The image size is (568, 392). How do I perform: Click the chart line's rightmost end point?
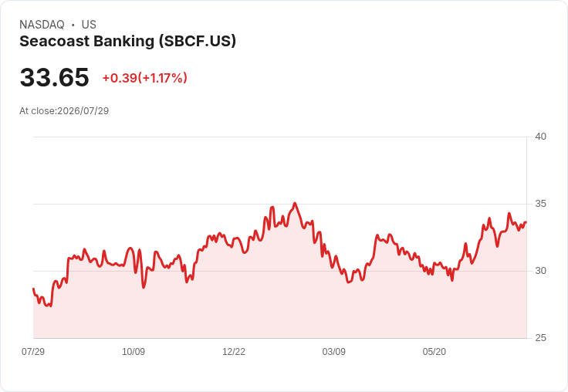coord(526,222)
